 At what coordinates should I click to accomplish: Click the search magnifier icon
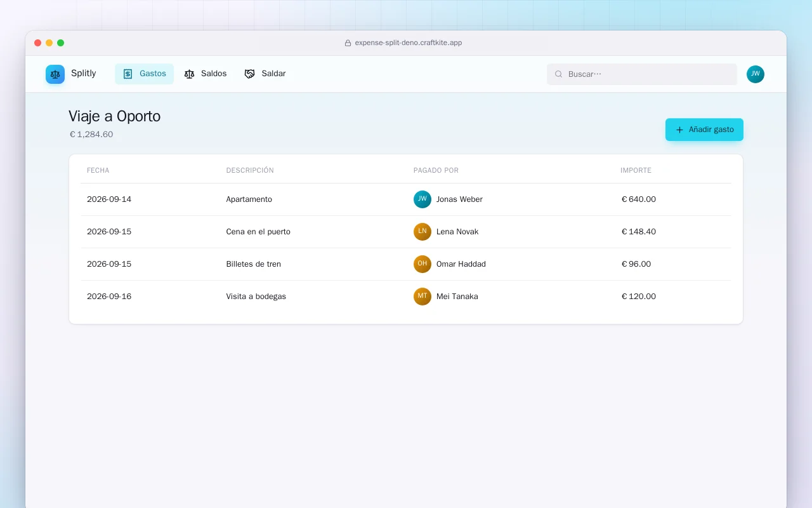pyautogui.click(x=558, y=74)
